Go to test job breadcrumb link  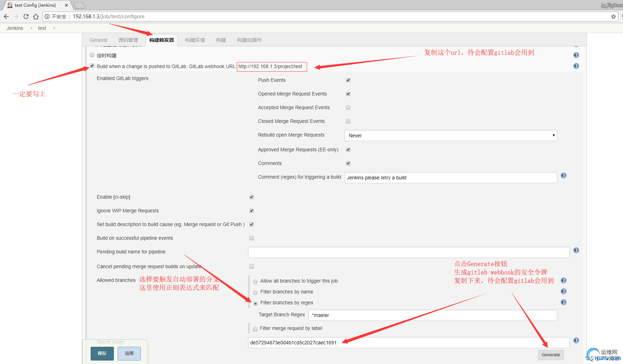point(42,28)
